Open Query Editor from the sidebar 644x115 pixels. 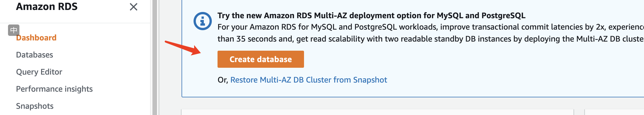39,72
